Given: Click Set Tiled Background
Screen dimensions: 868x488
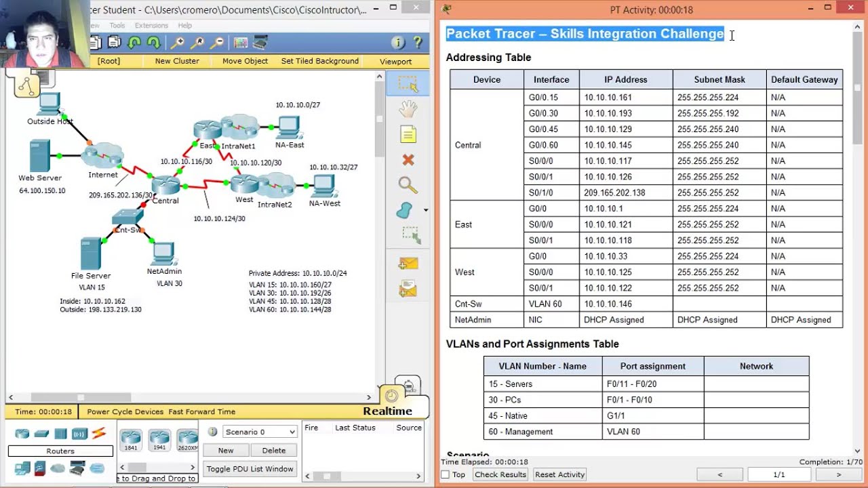Looking at the screenshot, I should click(x=320, y=61).
